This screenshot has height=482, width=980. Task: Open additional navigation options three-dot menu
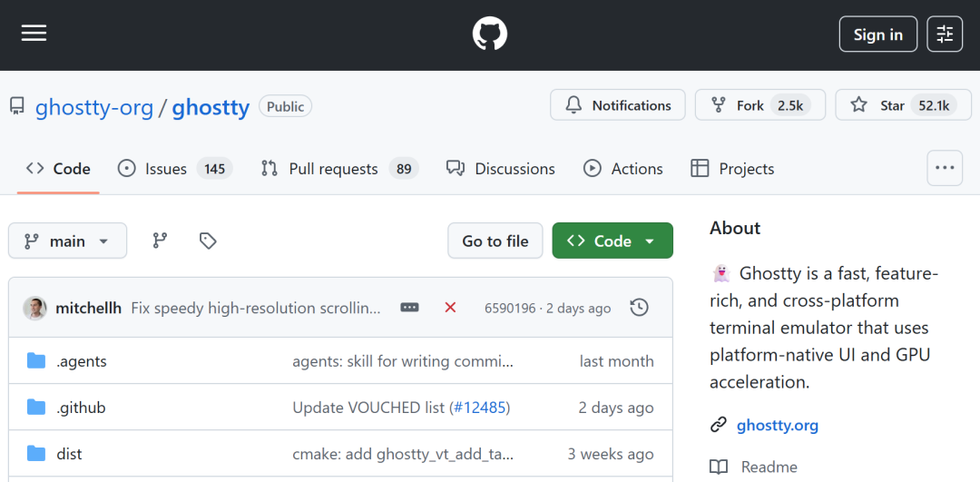click(945, 168)
